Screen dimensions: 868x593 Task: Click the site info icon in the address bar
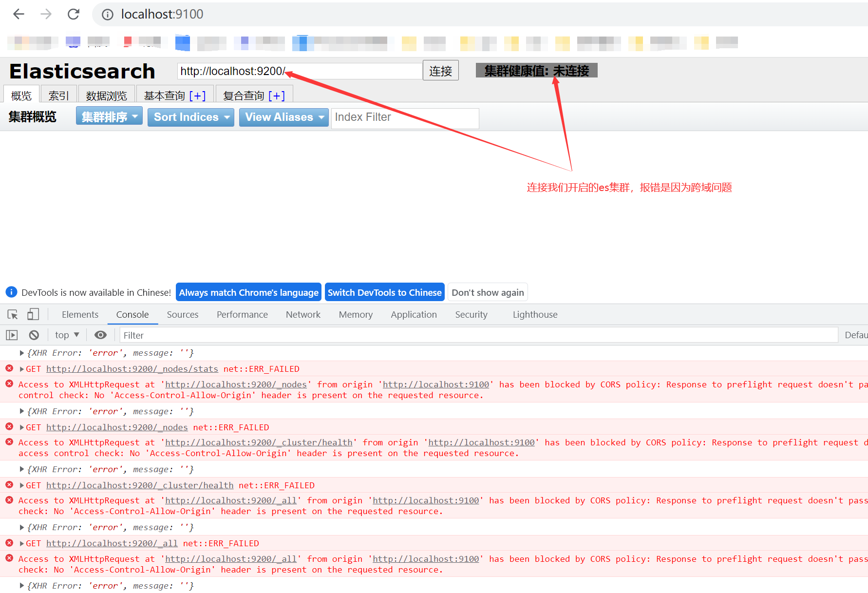click(x=108, y=15)
